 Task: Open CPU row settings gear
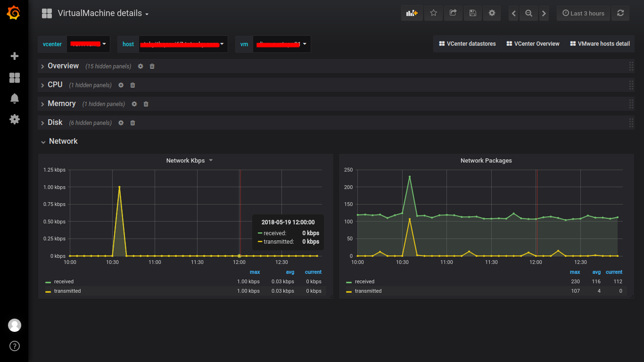click(121, 85)
